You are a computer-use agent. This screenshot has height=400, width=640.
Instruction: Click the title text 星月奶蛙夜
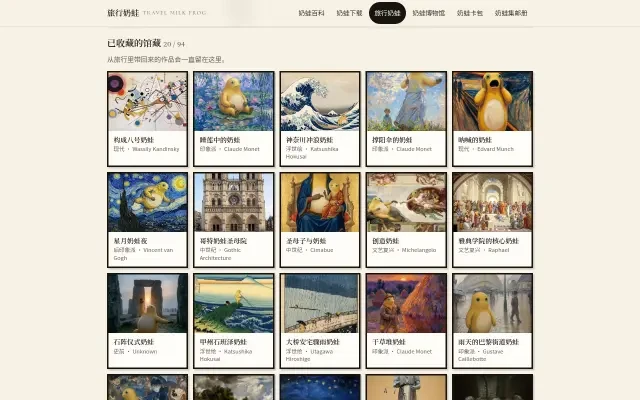[130, 241]
